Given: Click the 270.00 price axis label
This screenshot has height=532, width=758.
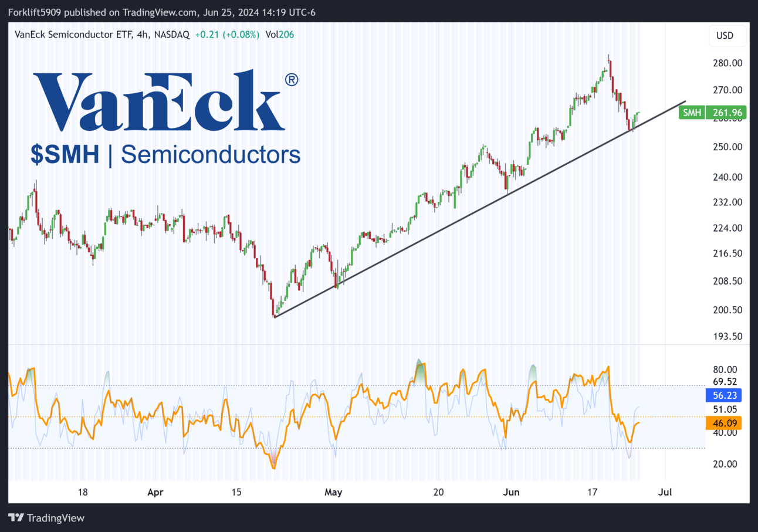Looking at the screenshot, I should point(727,90).
